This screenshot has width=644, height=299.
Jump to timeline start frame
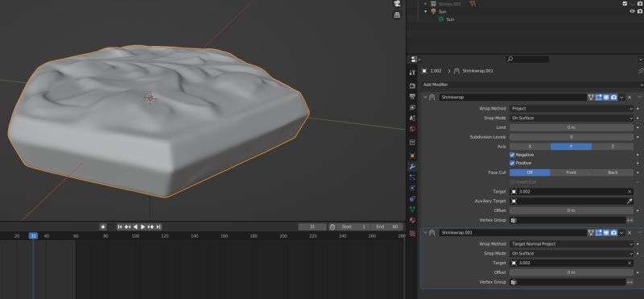(x=119, y=226)
